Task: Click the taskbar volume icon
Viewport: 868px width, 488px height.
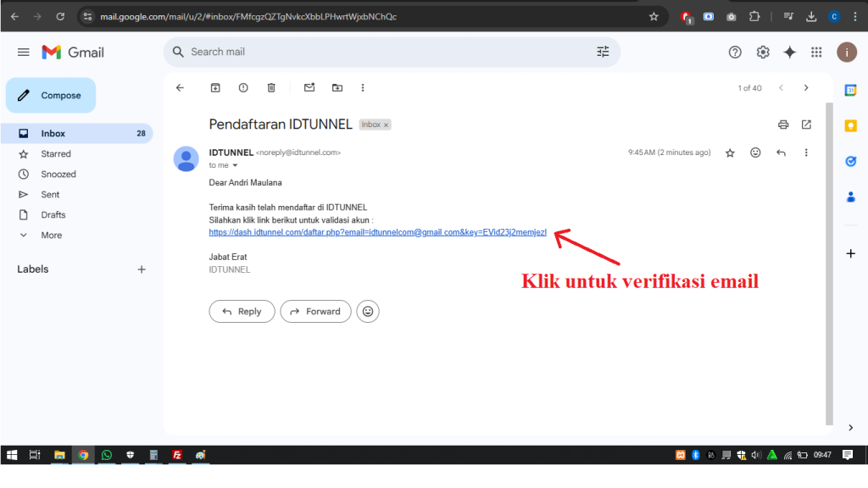Action: tap(756, 455)
